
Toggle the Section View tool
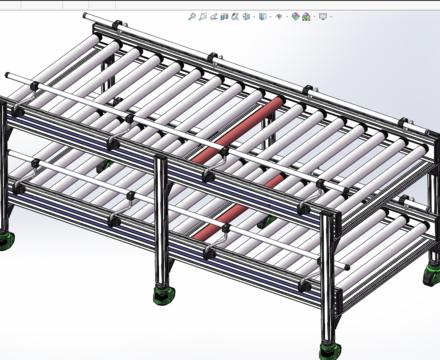[x=224, y=16]
